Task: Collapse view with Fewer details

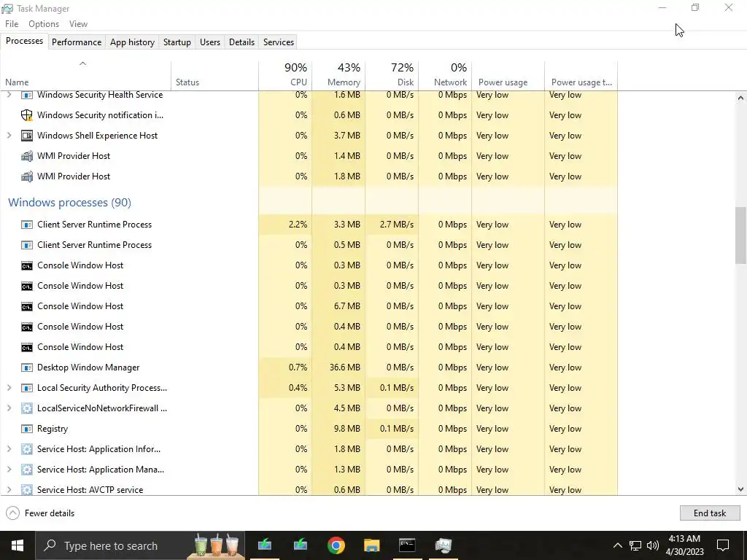Action: pyautogui.click(x=41, y=513)
